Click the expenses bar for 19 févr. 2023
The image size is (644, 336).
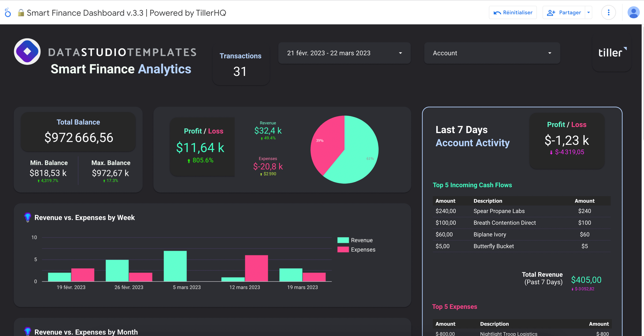[83, 275]
